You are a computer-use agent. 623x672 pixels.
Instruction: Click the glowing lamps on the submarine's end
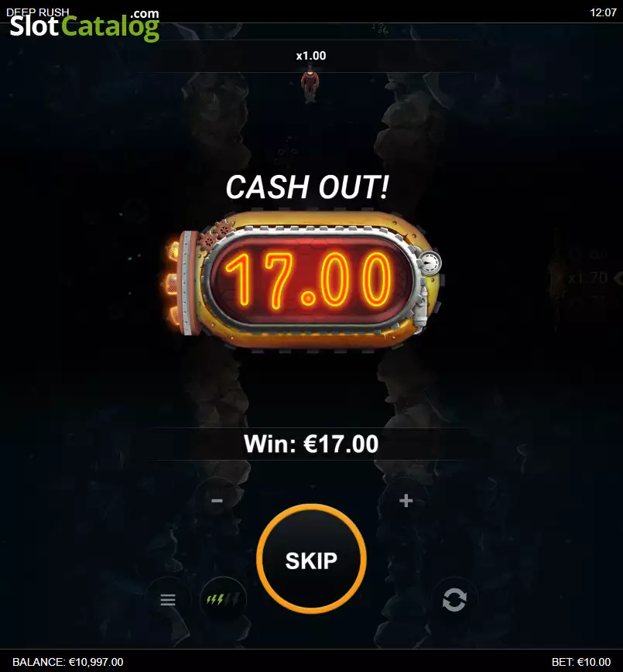[173, 284]
